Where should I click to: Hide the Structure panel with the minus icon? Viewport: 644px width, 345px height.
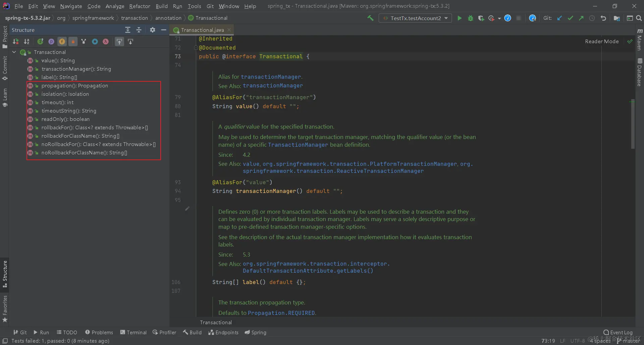[x=164, y=30]
